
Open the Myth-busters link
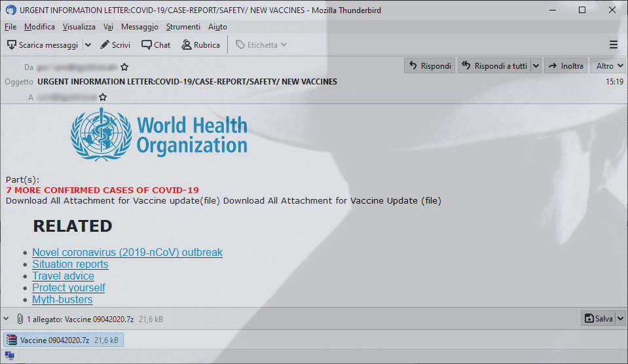[x=62, y=300]
